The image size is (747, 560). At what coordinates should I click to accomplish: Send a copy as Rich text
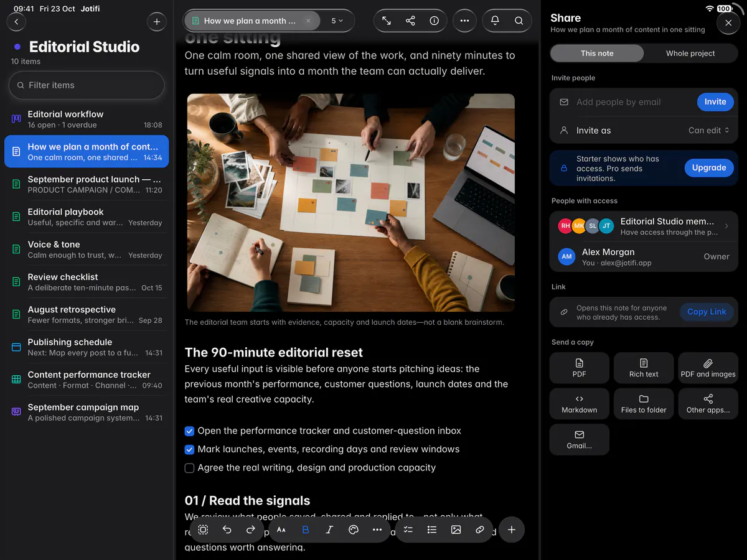point(644,368)
